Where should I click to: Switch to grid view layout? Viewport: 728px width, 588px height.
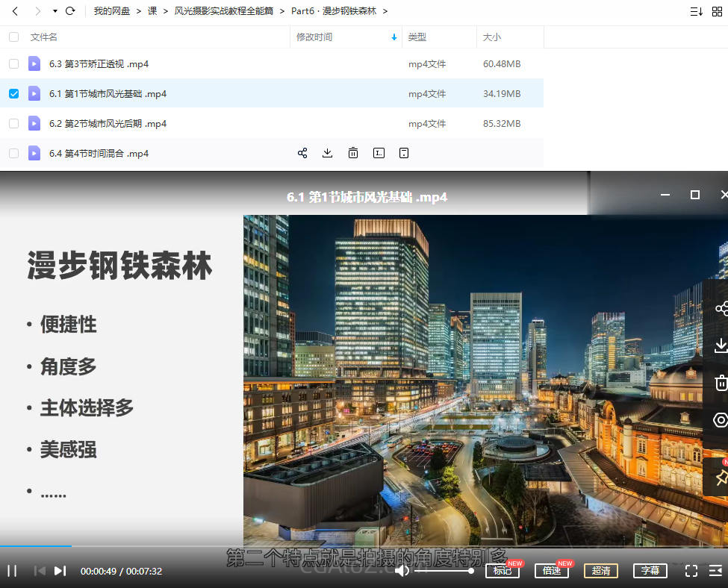(x=717, y=11)
